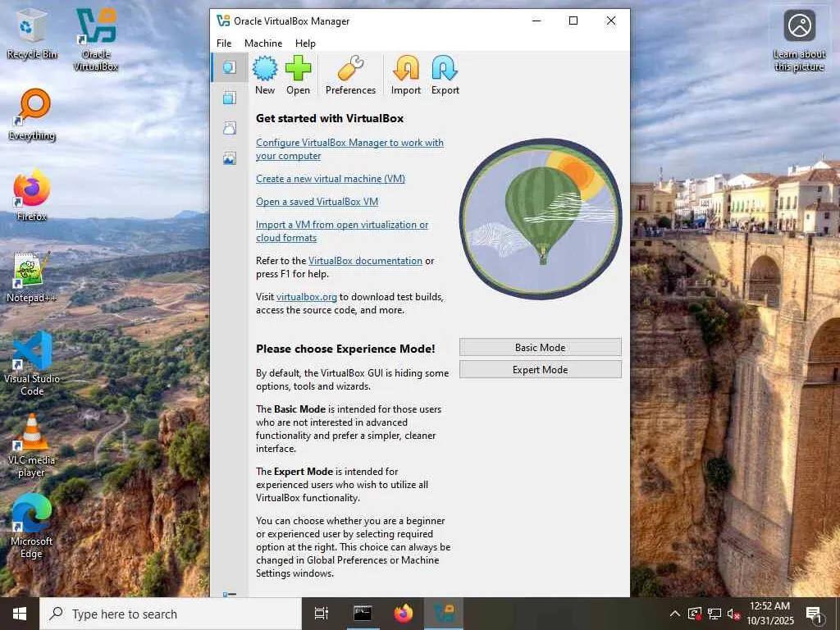
Task: Open the Recycle Bin desktop icon
Action: (x=32, y=34)
